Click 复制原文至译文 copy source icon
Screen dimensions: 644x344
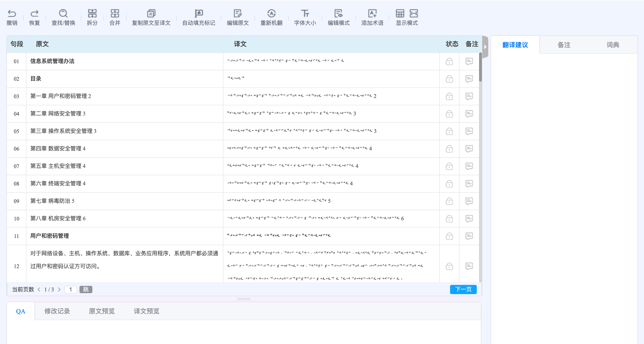point(151,14)
